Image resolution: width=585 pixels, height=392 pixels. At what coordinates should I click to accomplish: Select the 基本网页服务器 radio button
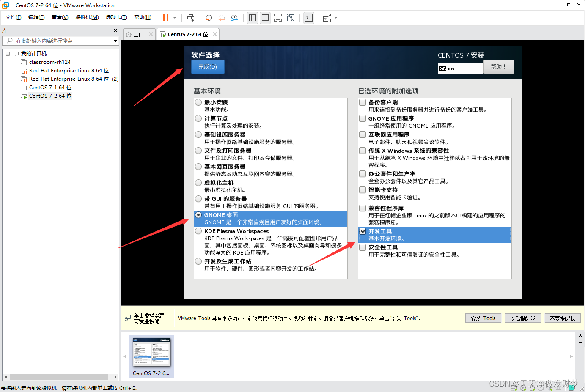[198, 167]
